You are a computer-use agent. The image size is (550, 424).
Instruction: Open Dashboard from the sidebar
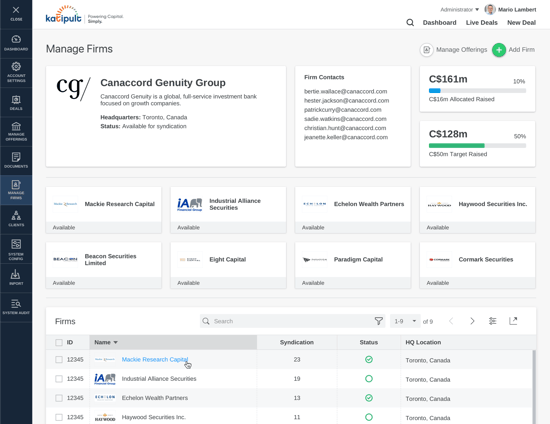click(16, 43)
